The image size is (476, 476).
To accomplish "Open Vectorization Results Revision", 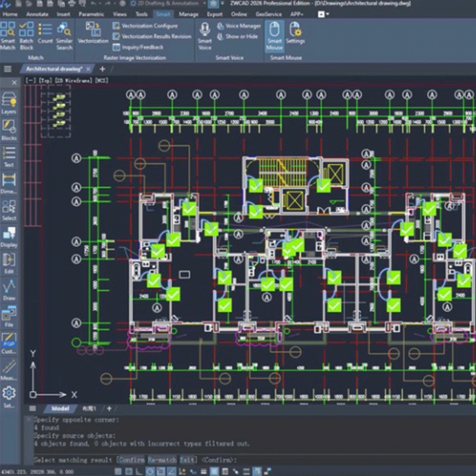I will tap(152, 37).
